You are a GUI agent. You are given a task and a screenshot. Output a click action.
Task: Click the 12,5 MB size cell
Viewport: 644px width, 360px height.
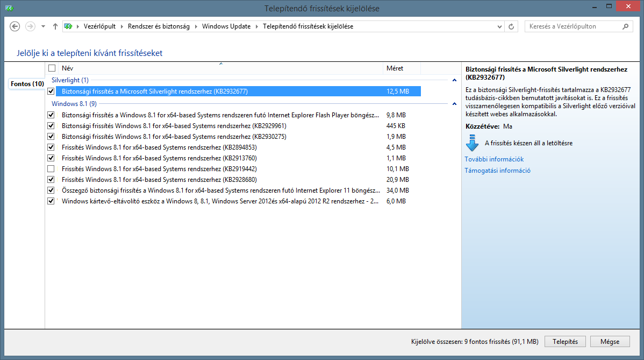(398, 91)
